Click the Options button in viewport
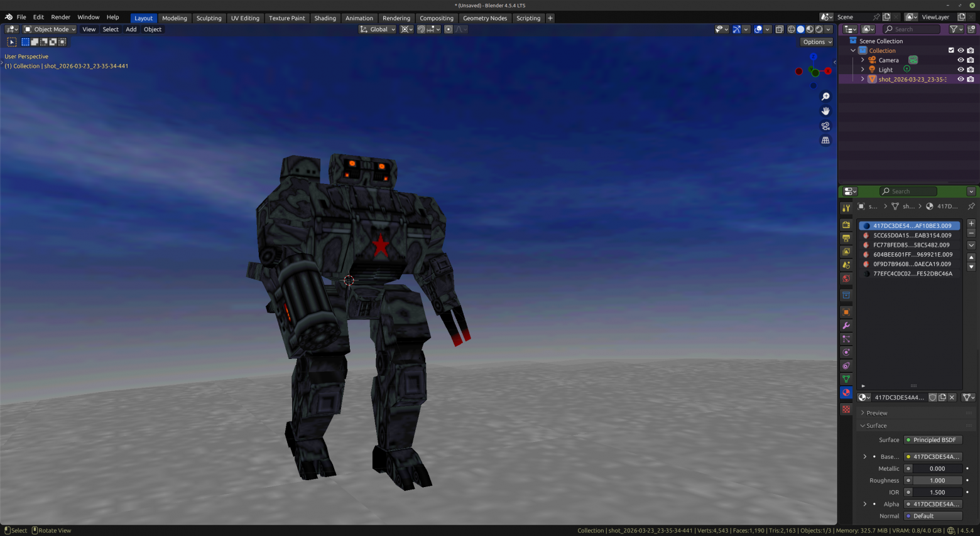The image size is (980, 536). pos(817,42)
